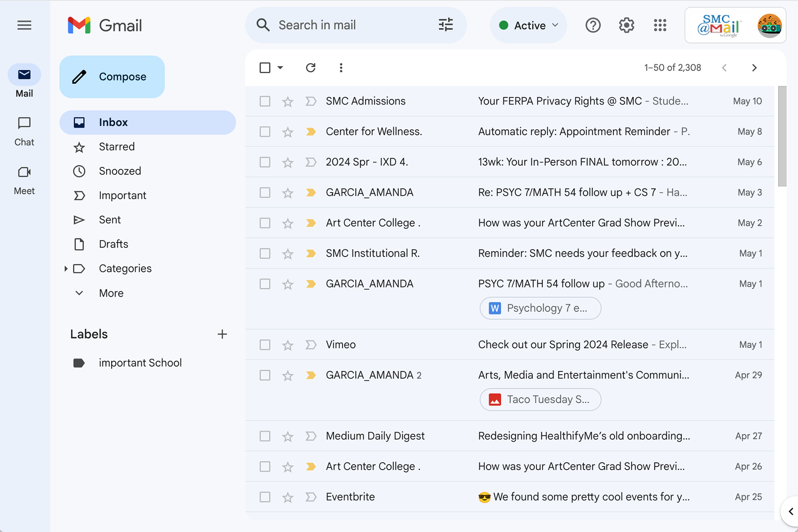Screen dimensions: 798x532
Task: Expand the Categories tree arrow
Action: (x=66, y=269)
